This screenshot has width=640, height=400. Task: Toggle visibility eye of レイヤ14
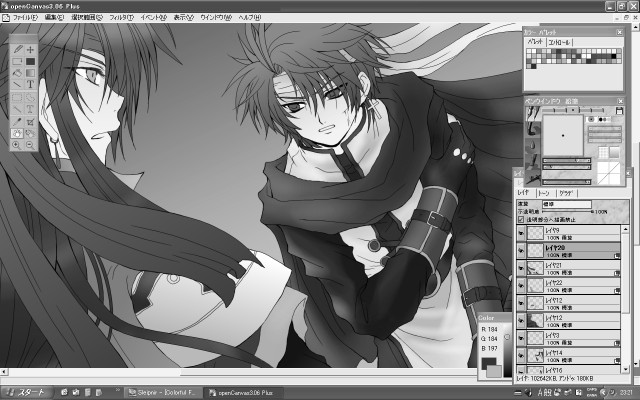(x=521, y=356)
